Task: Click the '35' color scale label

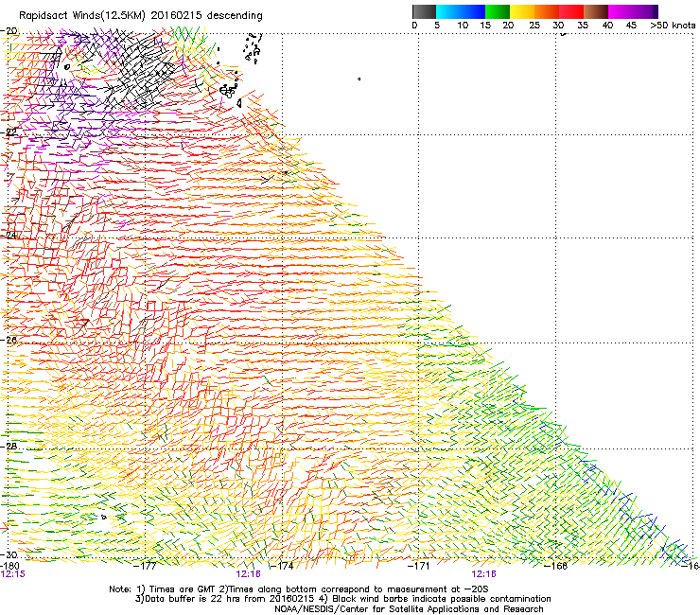Action: pos(583,26)
